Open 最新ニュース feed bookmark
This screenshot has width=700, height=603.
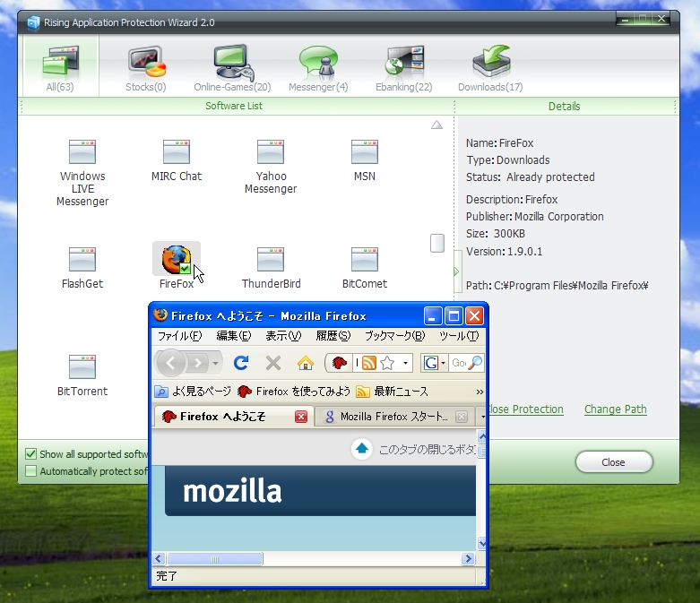(393, 392)
